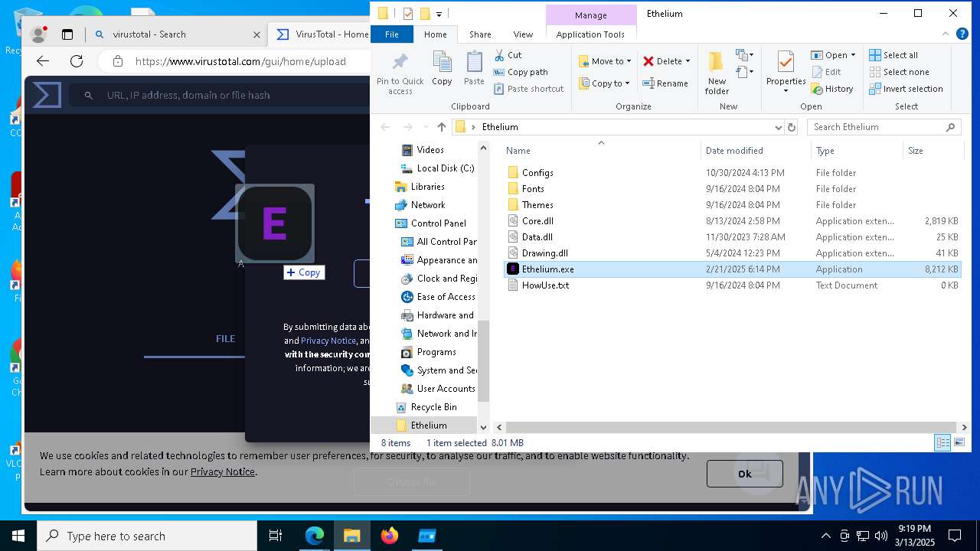The width and height of the screenshot is (980, 551).
Task: Open the Privacy Notice link in banner
Action: pyautogui.click(x=223, y=471)
